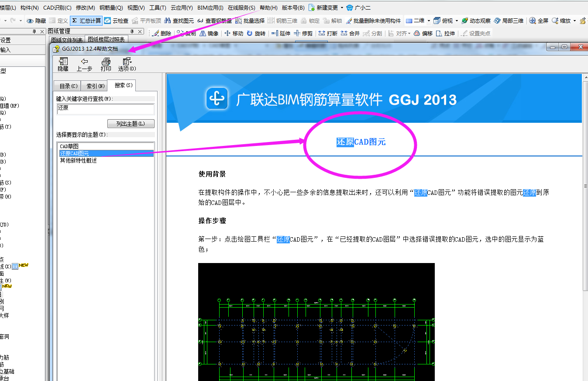The image size is (588, 381).
Task: Switch to 索引(N) tab
Action: tap(95, 86)
